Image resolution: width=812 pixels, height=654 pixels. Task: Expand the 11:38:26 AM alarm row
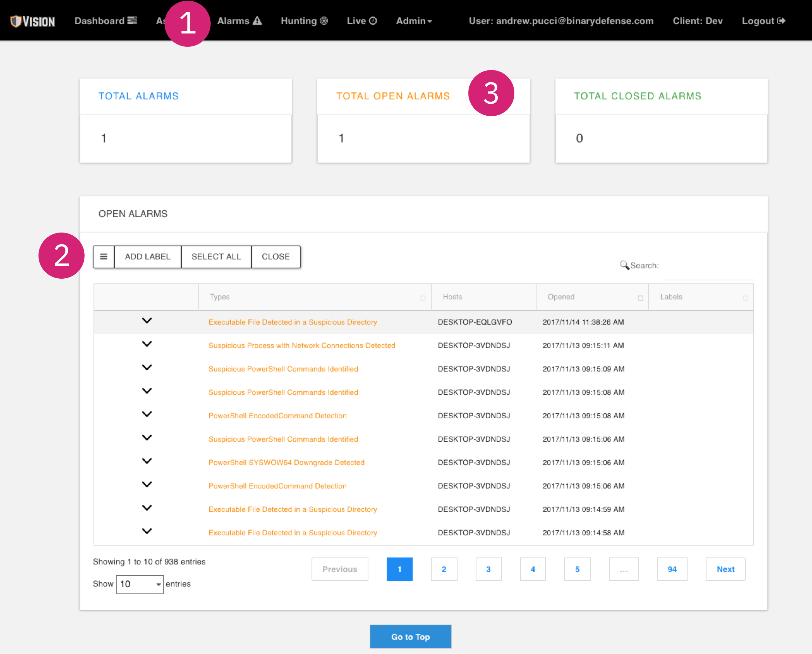coord(147,321)
